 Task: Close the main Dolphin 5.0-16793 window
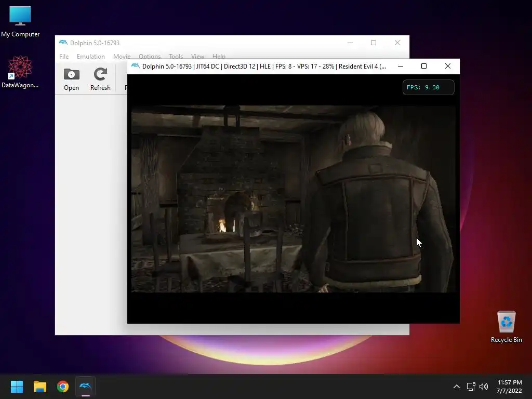pos(397,43)
